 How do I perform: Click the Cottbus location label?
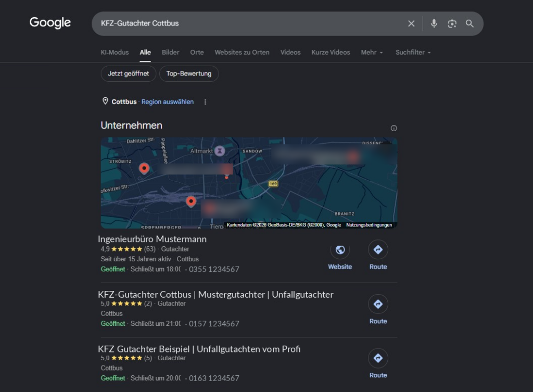point(124,102)
